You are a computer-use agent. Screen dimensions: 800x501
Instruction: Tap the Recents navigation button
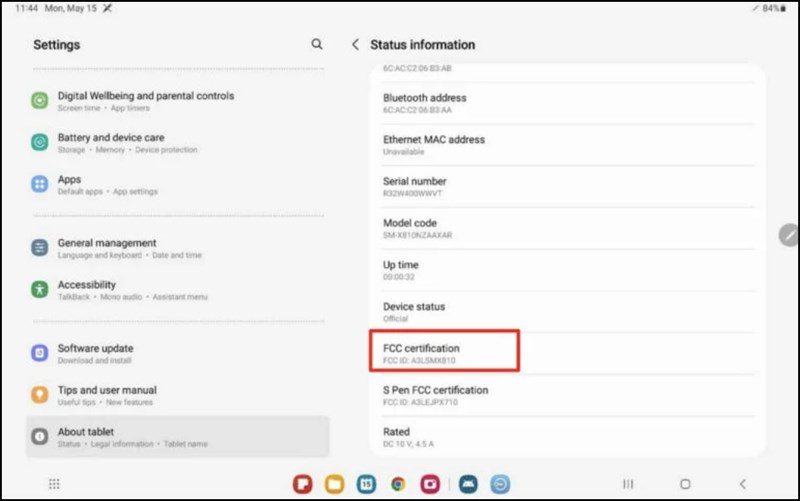(628, 484)
